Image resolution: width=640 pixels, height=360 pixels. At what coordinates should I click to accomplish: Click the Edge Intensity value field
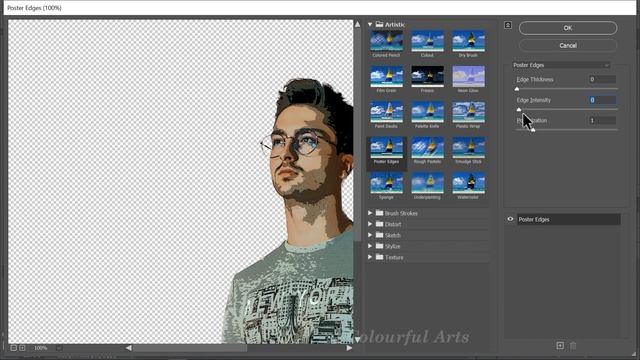[x=602, y=100]
